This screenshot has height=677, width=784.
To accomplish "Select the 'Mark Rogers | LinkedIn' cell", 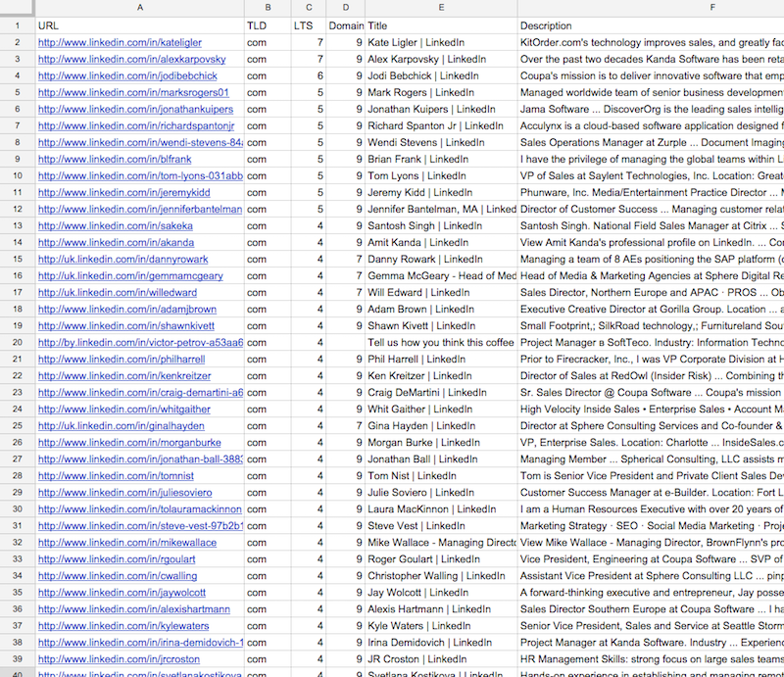I will click(442, 92).
